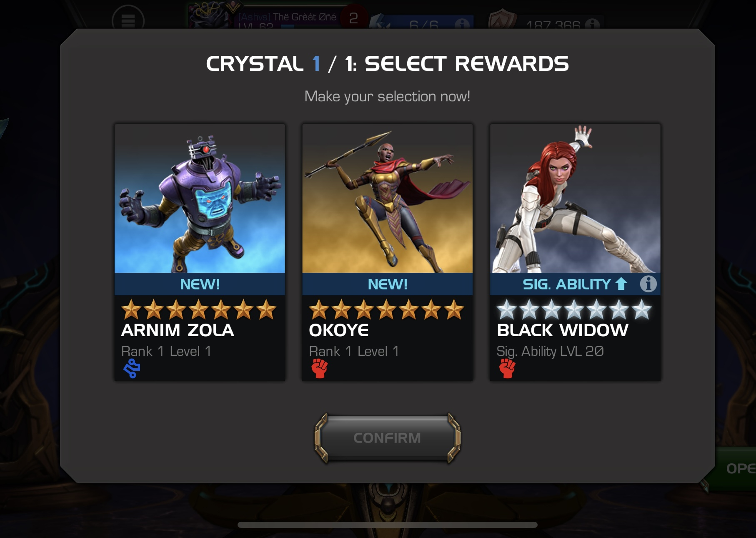The width and height of the screenshot is (756, 538).
Task: Select the Arnim Zola champion portrait
Action: (200, 199)
